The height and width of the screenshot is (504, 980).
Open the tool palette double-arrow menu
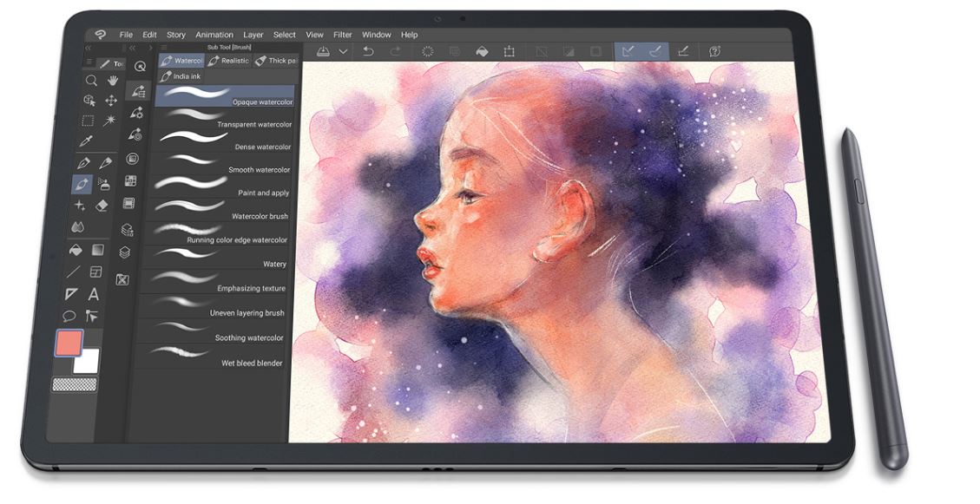88,48
